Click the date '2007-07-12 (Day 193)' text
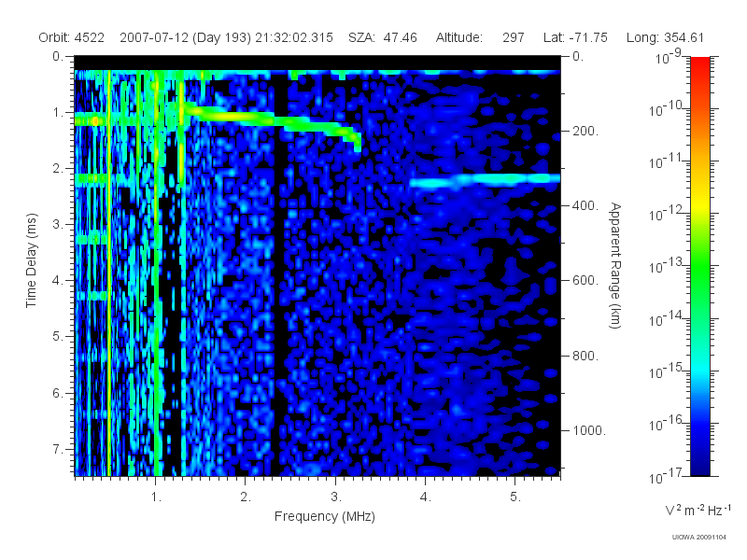The height and width of the screenshot is (560, 747). [185, 37]
